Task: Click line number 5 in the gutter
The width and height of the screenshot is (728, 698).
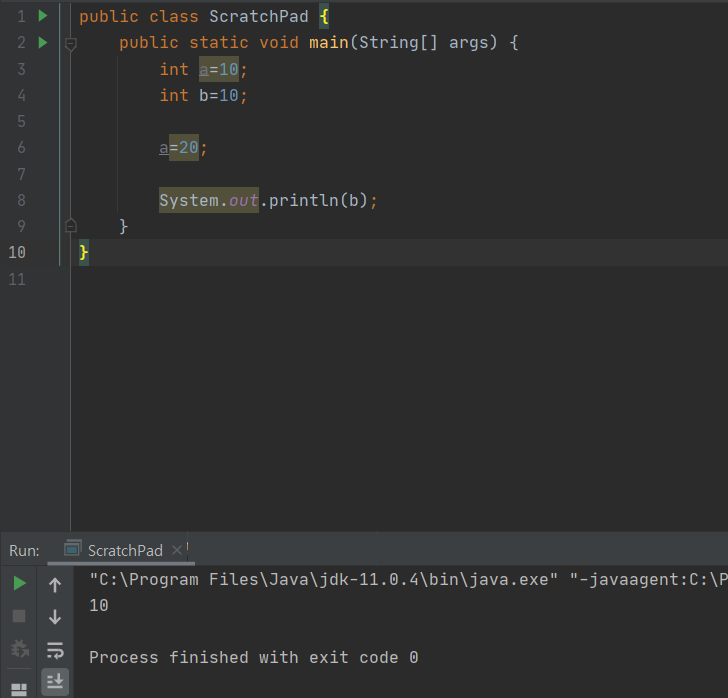Action: pyautogui.click(x=21, y=121)
